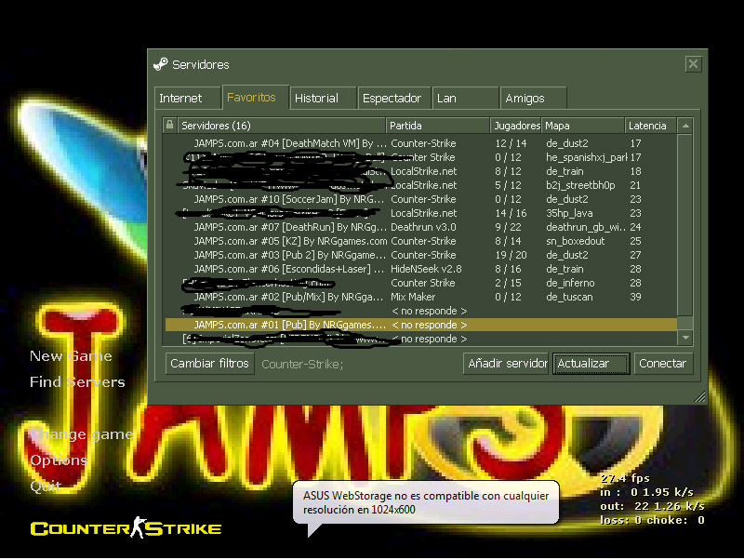Sort by Jugadores column header
Image resolution: width=744 pixels, height=560 pixels.
516,126
